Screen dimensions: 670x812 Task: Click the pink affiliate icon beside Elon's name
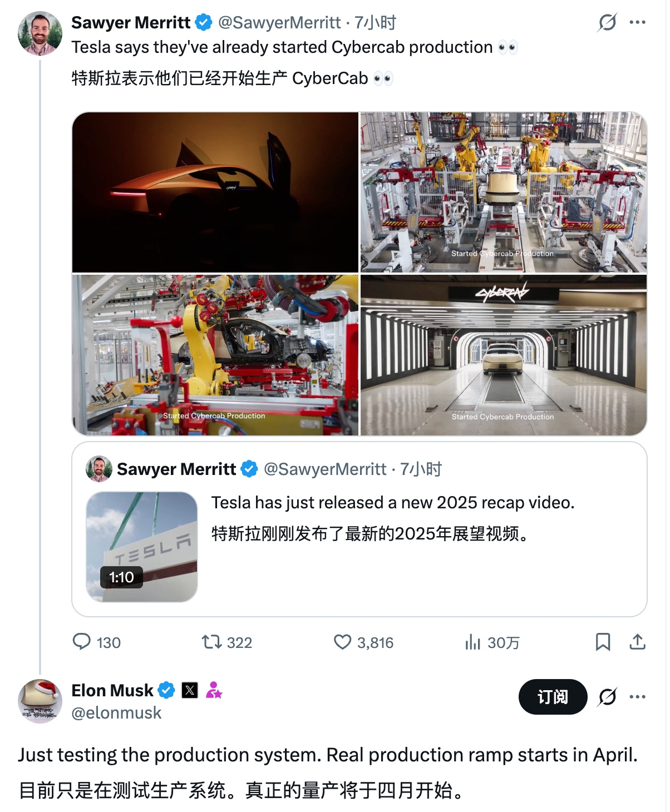coord(214,690)
